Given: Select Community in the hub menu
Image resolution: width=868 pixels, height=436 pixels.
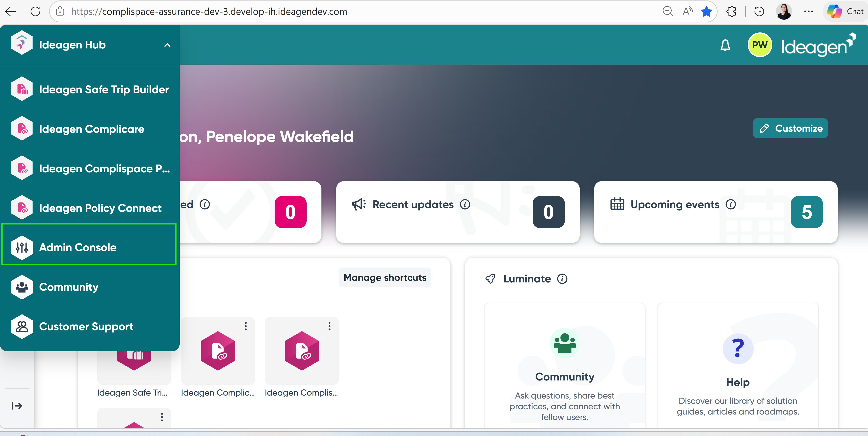Looking at the screenshot, I should pos(90,287).
